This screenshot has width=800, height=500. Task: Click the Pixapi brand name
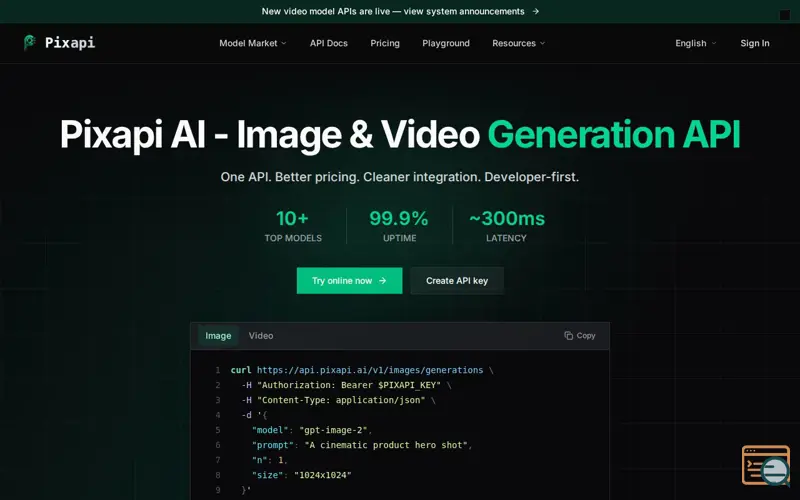point(70,42)
